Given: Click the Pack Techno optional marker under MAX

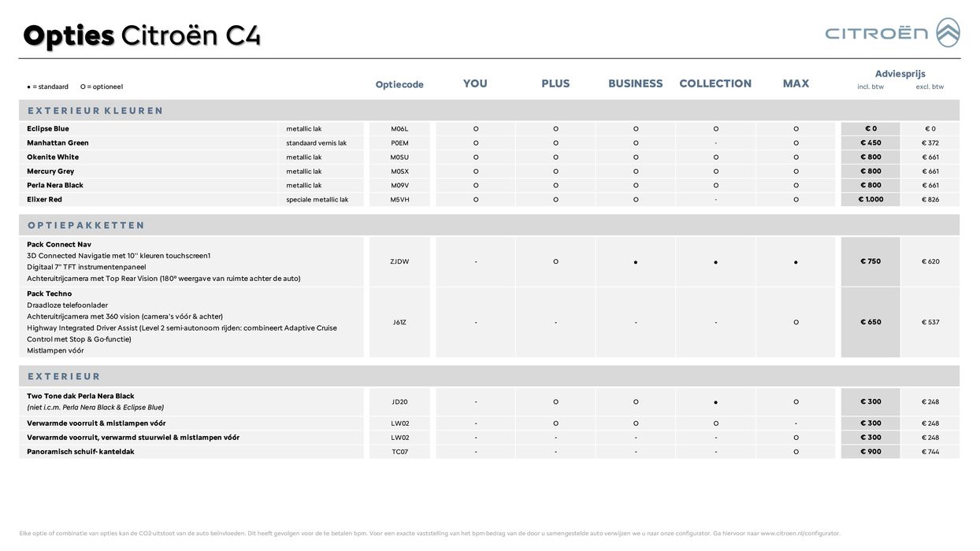Looking at the screenshot, I should pos(796,323).
